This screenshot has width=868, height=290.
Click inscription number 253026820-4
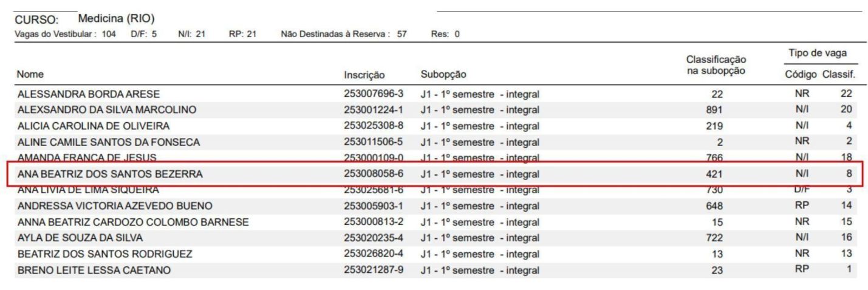click(x=374, y=254)
